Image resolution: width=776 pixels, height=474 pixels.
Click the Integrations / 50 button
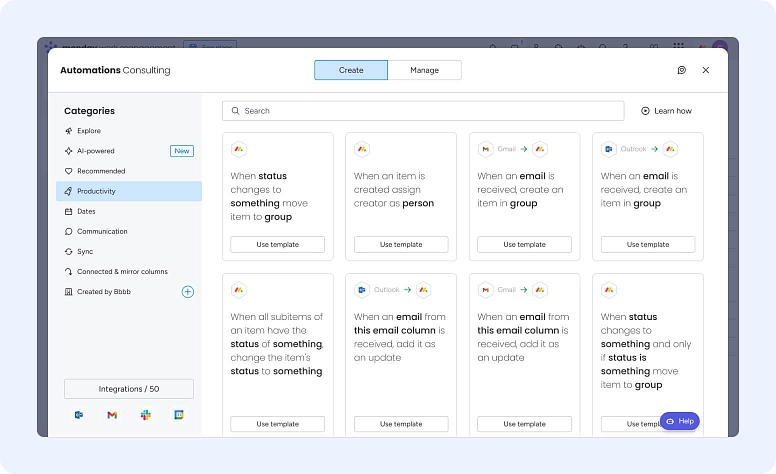coord(129,389)
